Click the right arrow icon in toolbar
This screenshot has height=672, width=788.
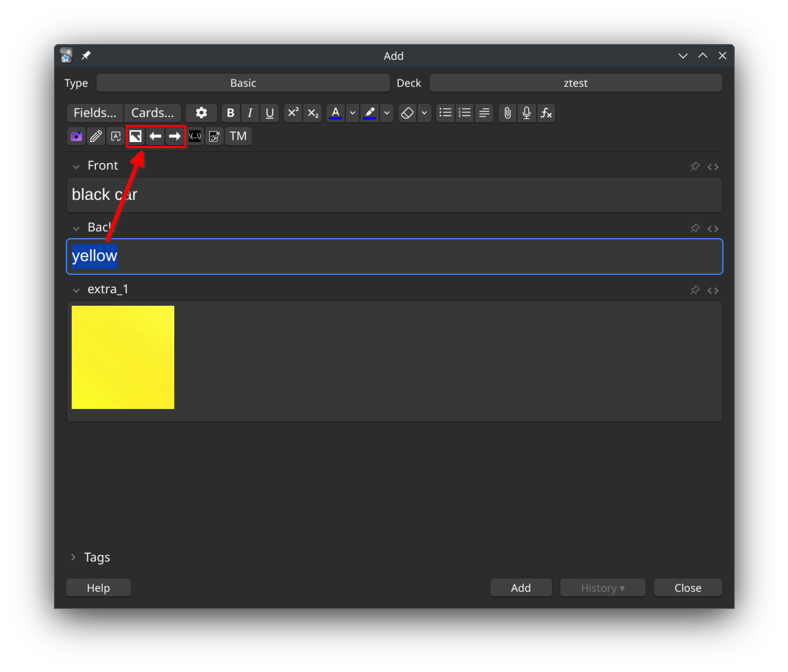(x=175, y=136)
